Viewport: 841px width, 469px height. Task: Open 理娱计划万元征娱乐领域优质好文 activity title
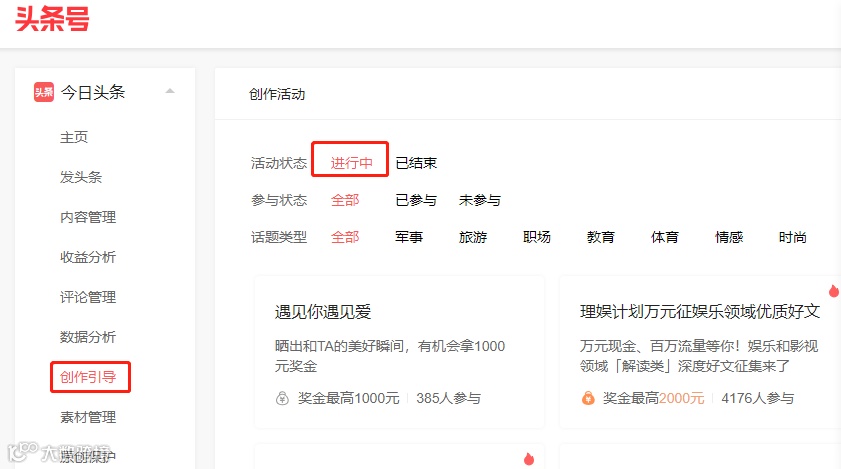click(x=700, y=312)
